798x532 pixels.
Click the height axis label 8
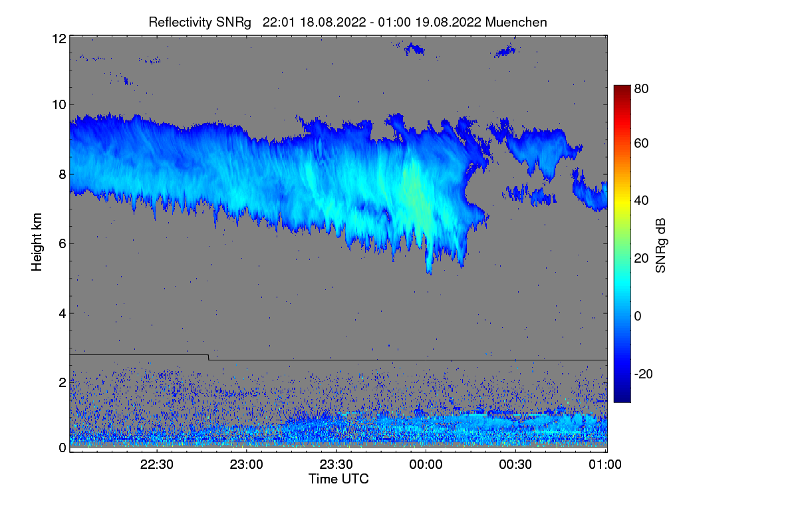[x=62, y=174]
